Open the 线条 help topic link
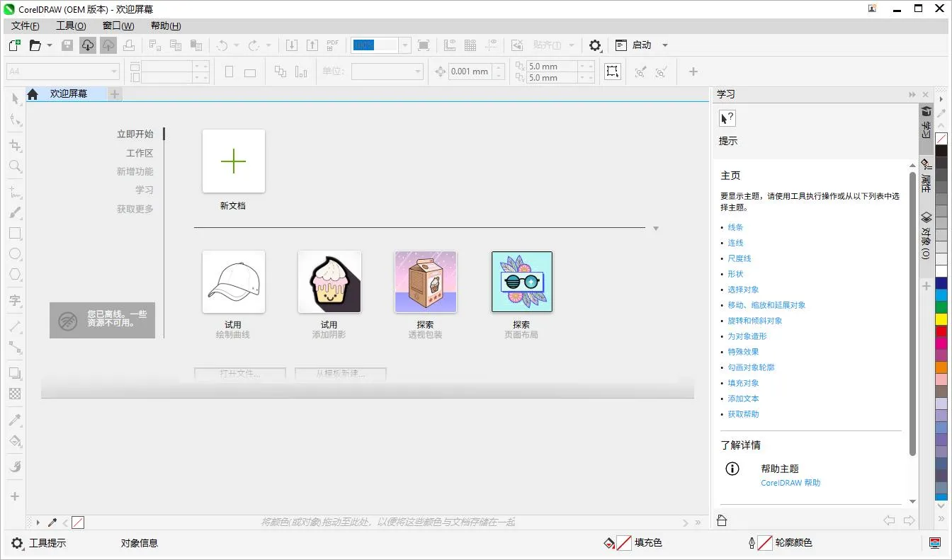Viewport: 952px width, 560px height. pyautogui.click(x=735, y=227)
